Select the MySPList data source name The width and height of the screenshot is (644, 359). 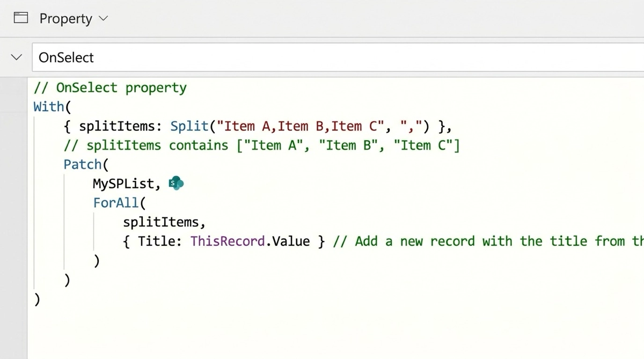coord(126,184)
